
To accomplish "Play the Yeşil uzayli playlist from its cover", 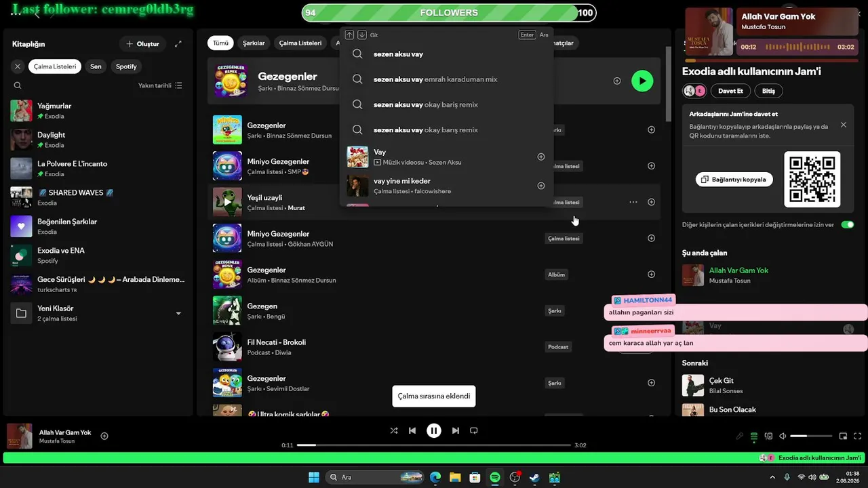I will 227,202.
